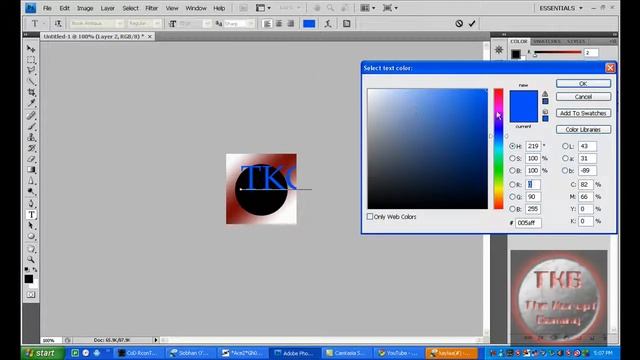640x360 pixels.
Task: Select the Move tool
Action: 31,49
